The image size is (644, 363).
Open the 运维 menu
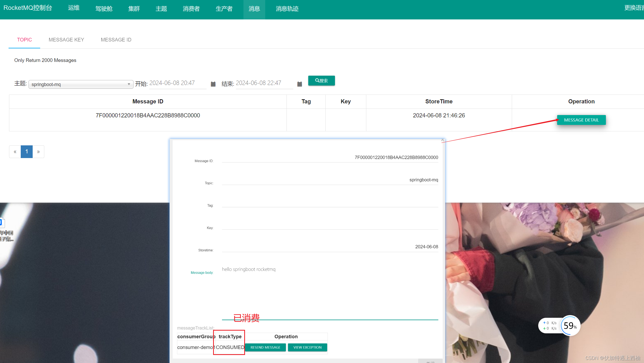point(74,8)
